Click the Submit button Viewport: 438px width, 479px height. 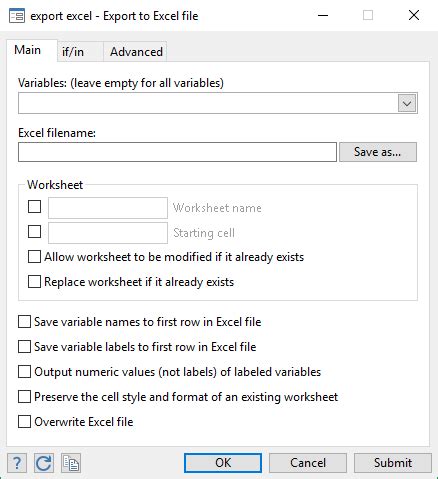pos(393,463)
